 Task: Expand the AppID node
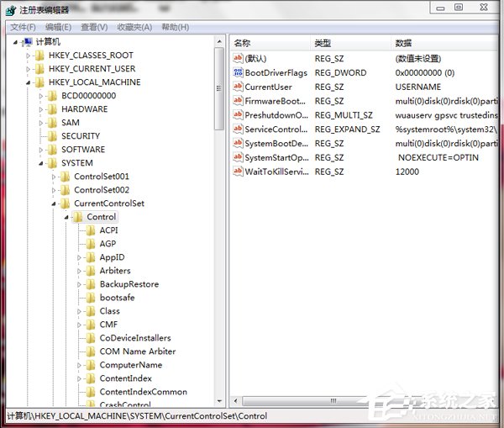[x=79, y=257]
